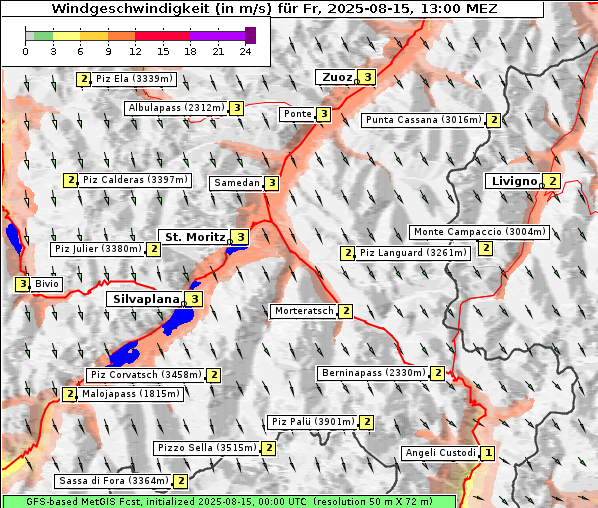Click the Punta Cassana (3016m) label
The image size is (598, 508).
coord(424,120)
